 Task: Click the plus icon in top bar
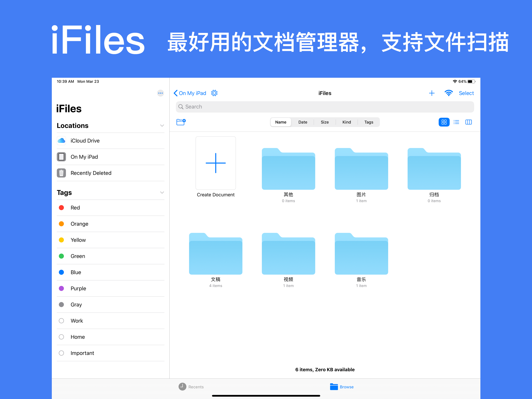(x=432, y=93)
